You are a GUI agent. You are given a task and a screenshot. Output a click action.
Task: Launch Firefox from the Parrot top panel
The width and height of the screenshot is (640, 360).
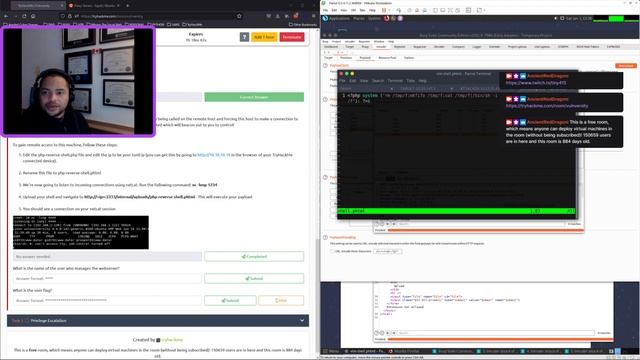coord(387,18)
